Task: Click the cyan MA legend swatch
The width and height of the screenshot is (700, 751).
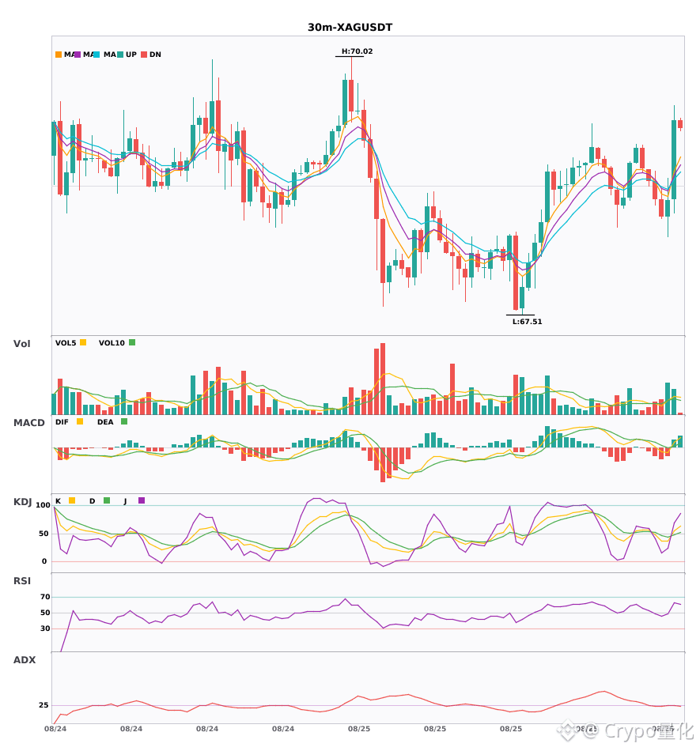Action: point(96,55)
